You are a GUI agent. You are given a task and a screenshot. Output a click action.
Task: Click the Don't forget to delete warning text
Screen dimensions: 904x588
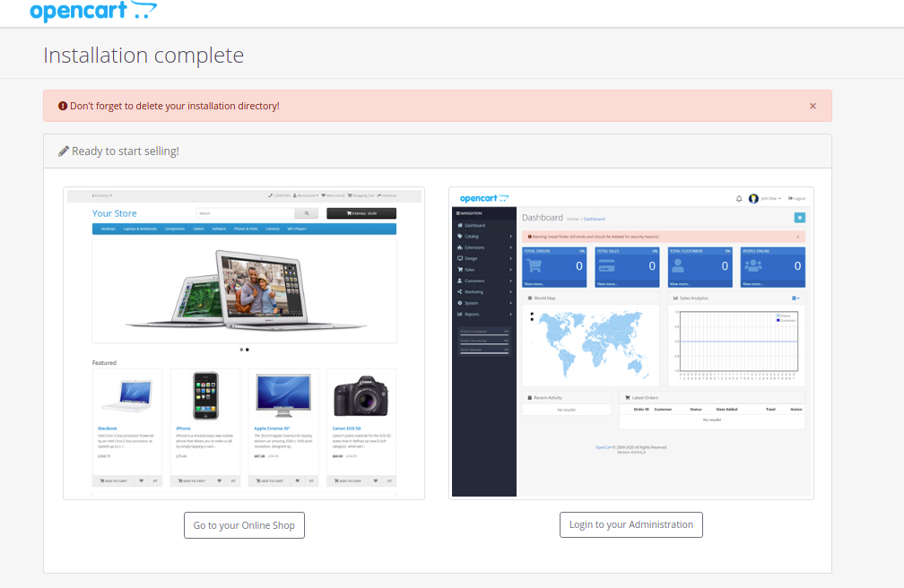(x=175, y=106)
